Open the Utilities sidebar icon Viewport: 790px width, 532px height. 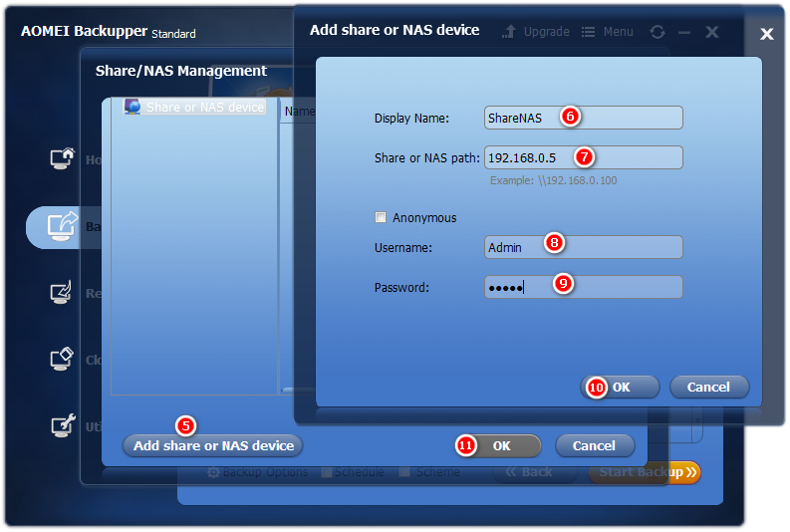[63, 425]
